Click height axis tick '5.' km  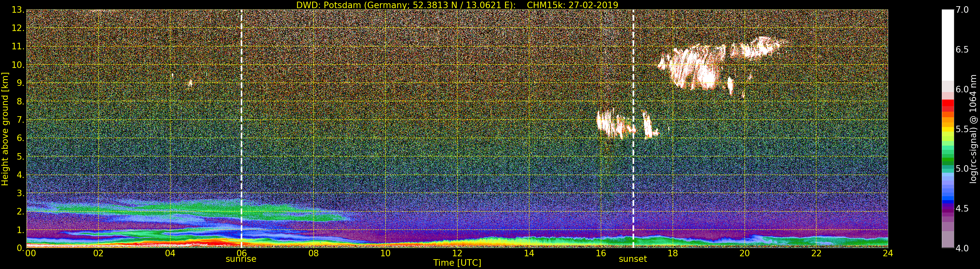(21, 156)
